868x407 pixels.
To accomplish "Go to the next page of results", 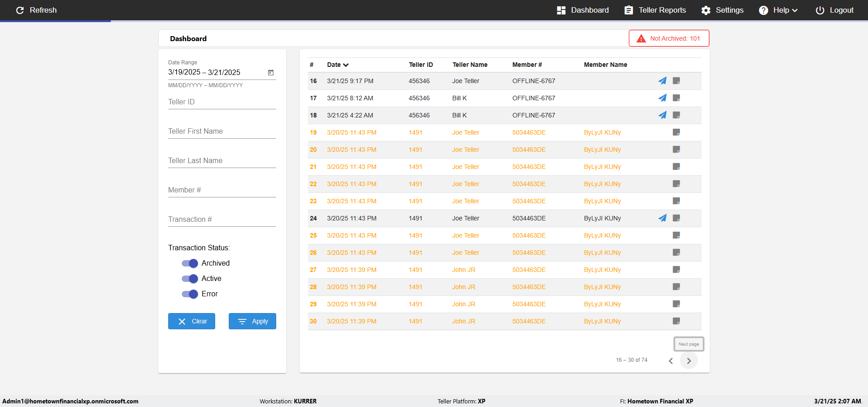I will pos(689,360).
